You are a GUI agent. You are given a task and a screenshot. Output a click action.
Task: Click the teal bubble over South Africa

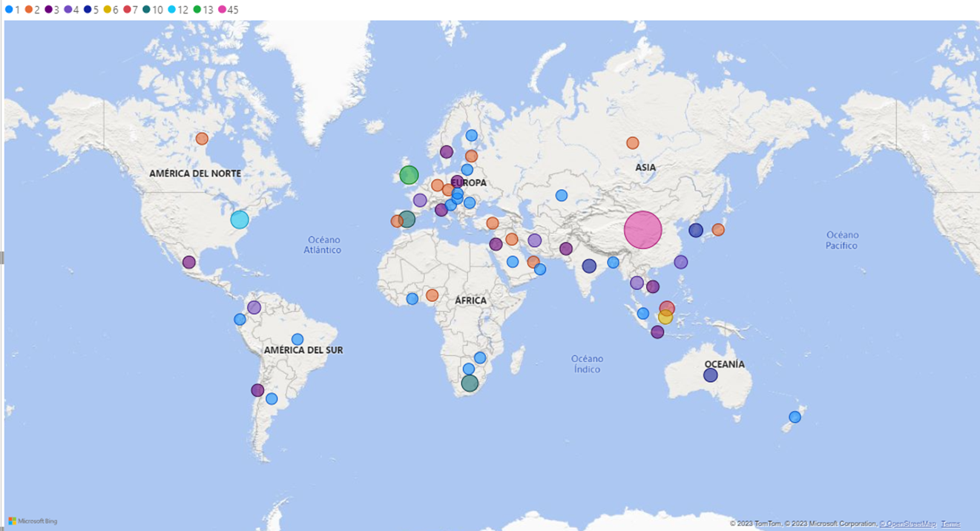coord(470,383)
